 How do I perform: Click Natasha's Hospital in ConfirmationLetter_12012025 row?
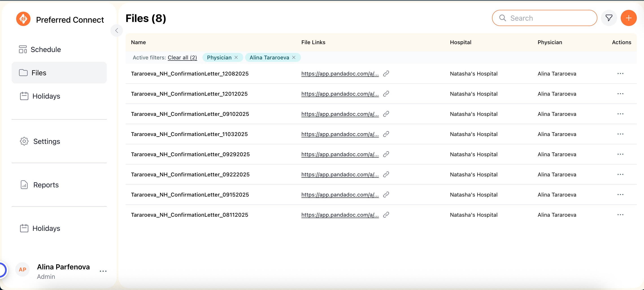(474, 94)
